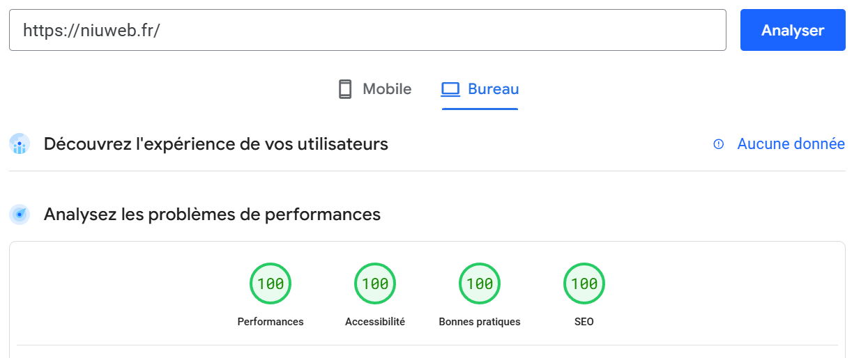Screen dimensions: 868x358
Task: Jump to the Performances label text
Action: [x=271, y=322]
